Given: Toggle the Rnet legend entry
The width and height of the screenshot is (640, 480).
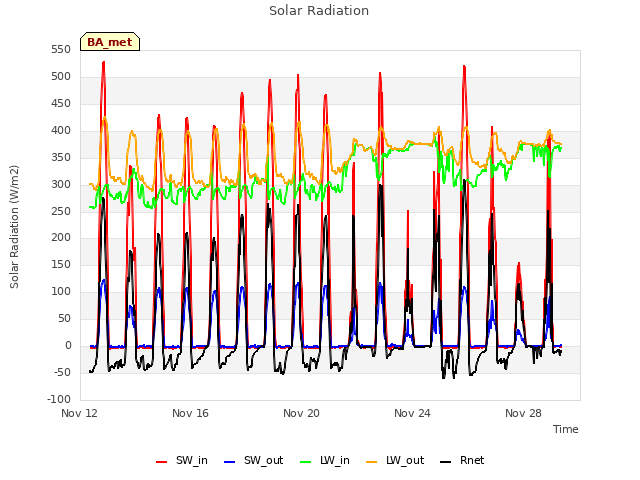Looking at the screenshot, I should click(x=462, y=461).
